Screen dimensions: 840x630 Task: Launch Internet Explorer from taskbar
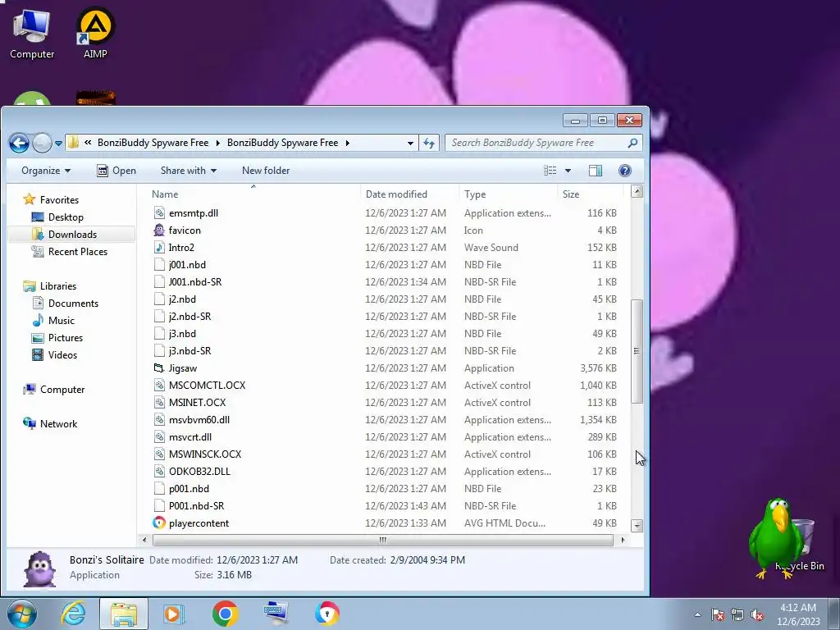[73, 614]
